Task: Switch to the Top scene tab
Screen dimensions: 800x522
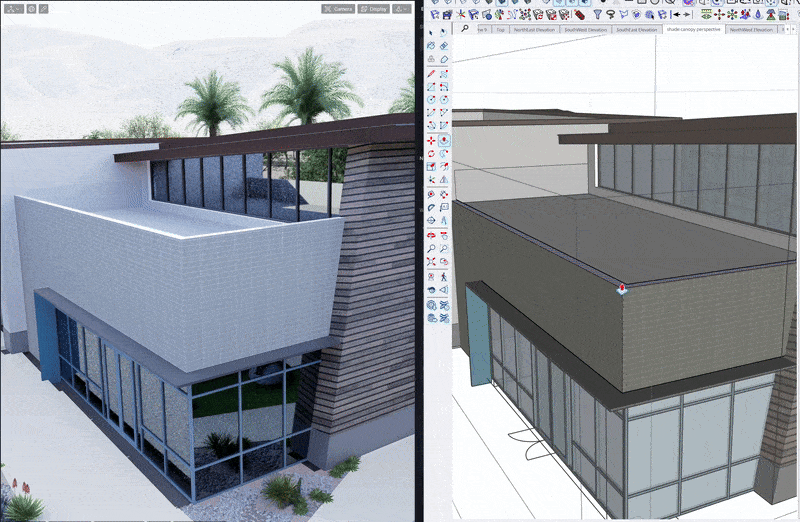Action: [x=501, y=30]
